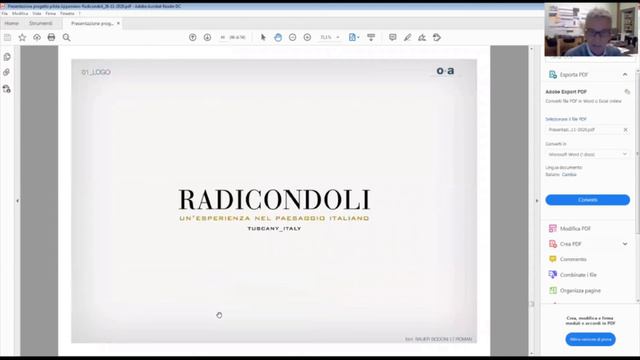Switch to the Home tab

pyautogui.click(x=11, y=24)
